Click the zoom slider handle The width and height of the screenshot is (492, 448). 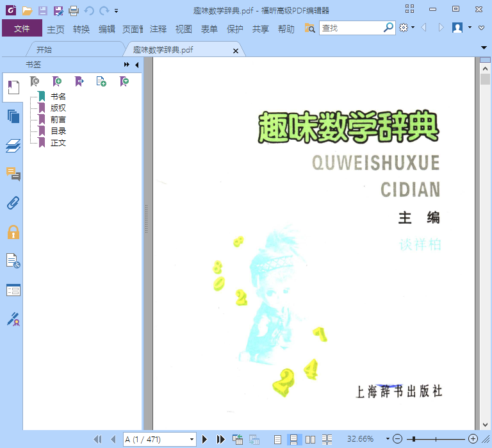pos(414,439)
